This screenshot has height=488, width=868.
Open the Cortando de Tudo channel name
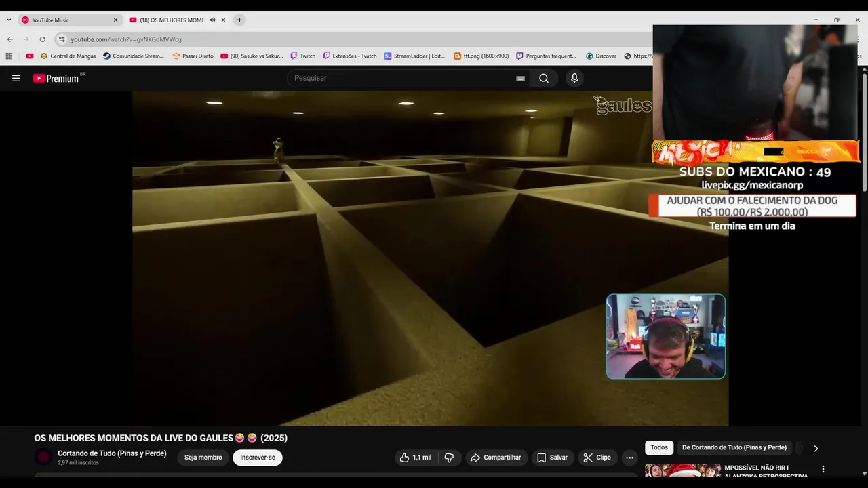pyautogui.click(x=112, y=453)
